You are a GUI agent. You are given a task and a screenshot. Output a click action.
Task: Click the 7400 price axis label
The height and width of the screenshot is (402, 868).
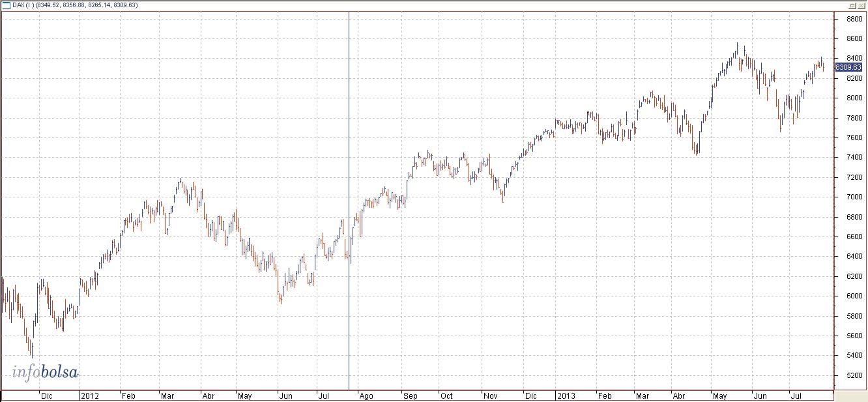coord(854,158)
